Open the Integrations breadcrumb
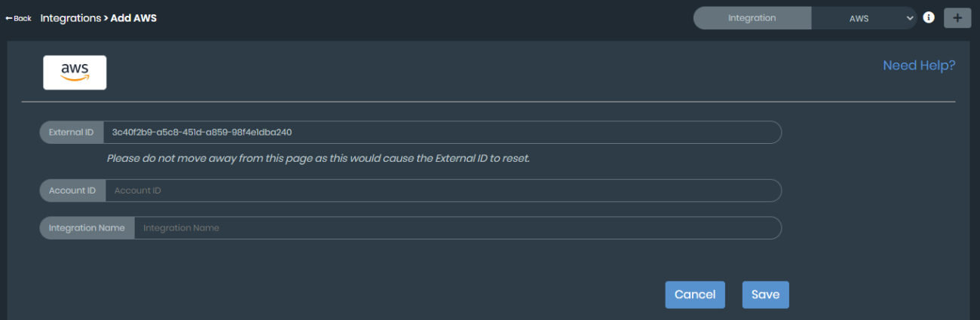Viewport: 980px width, 320px height. click(70, 17)
